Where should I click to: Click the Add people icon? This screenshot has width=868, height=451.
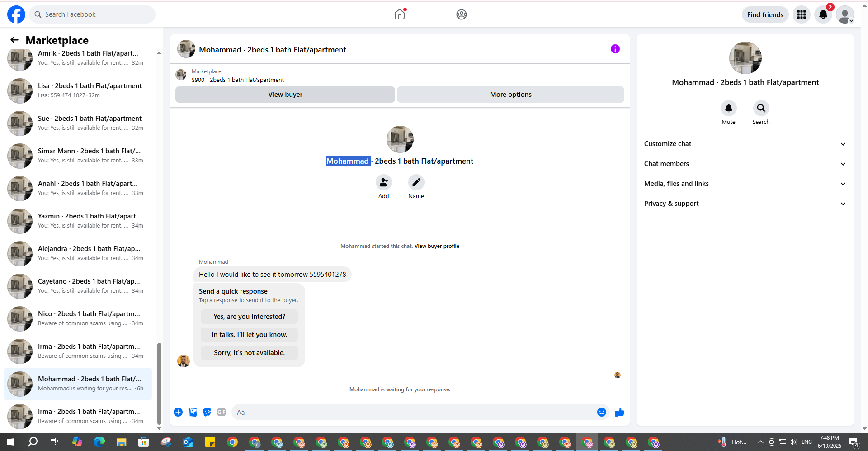click(x=384, y=182)
